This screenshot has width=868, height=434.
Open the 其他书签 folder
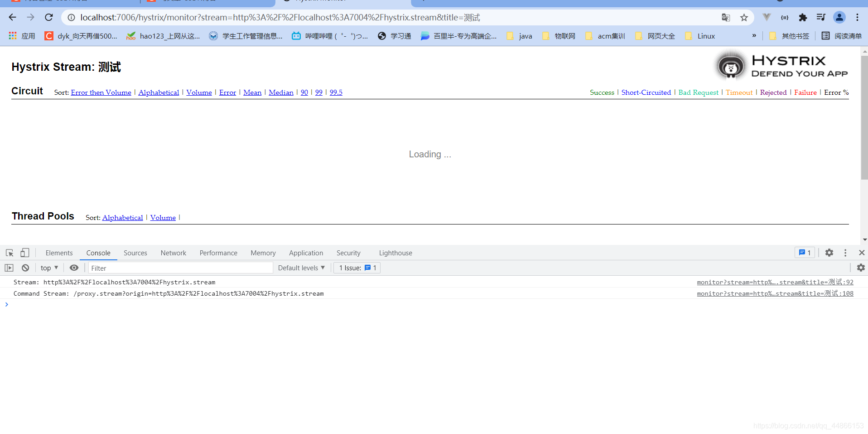click(789, 36)
